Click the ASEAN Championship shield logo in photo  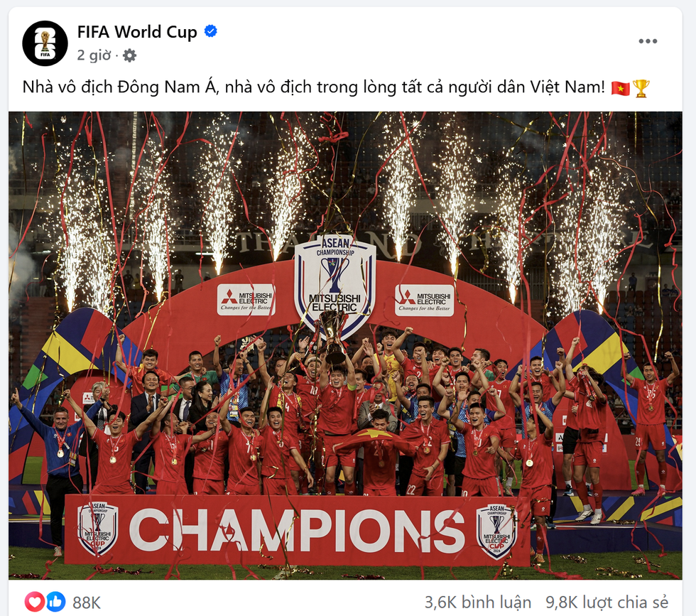pyautogui.click(x=335, y=284)
